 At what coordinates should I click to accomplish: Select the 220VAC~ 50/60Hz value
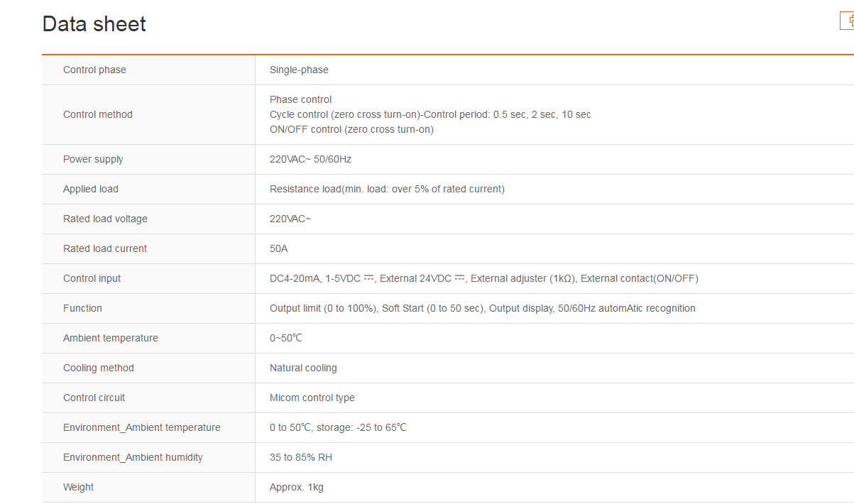310,159
